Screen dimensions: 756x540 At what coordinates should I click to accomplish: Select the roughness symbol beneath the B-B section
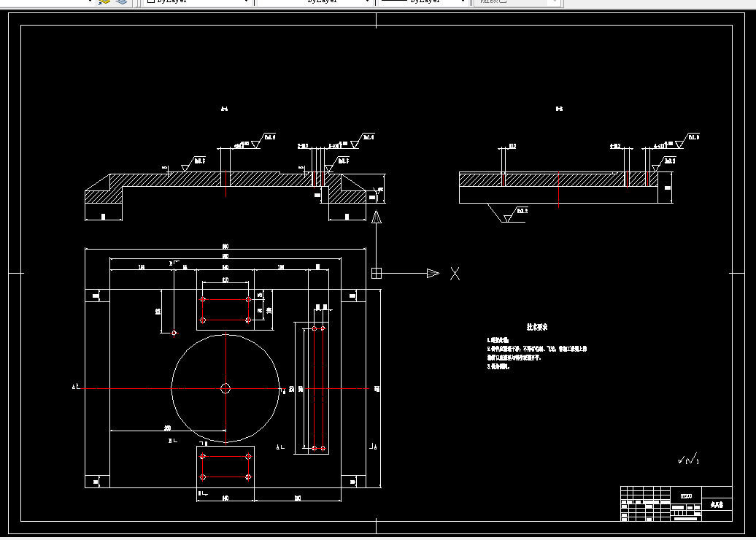[x=515, y=215]
